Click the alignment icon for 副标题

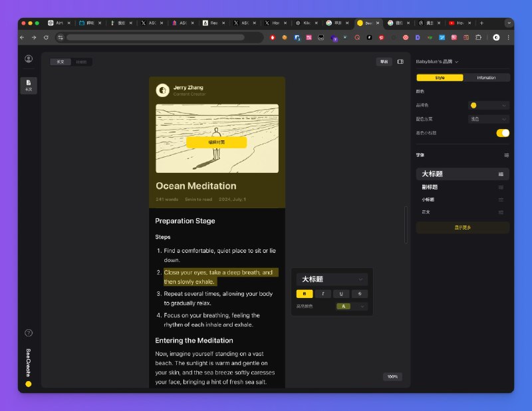pyautogui.click(x=501, y=188)
